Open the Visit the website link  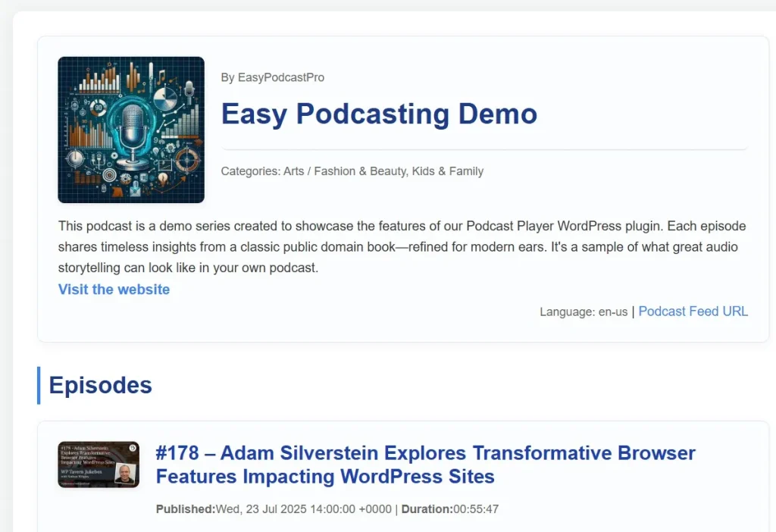(x=114, y=289)
